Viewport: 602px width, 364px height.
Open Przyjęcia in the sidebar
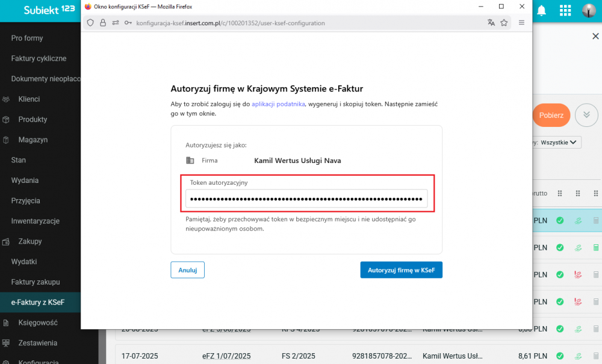(x=25, y=200)
